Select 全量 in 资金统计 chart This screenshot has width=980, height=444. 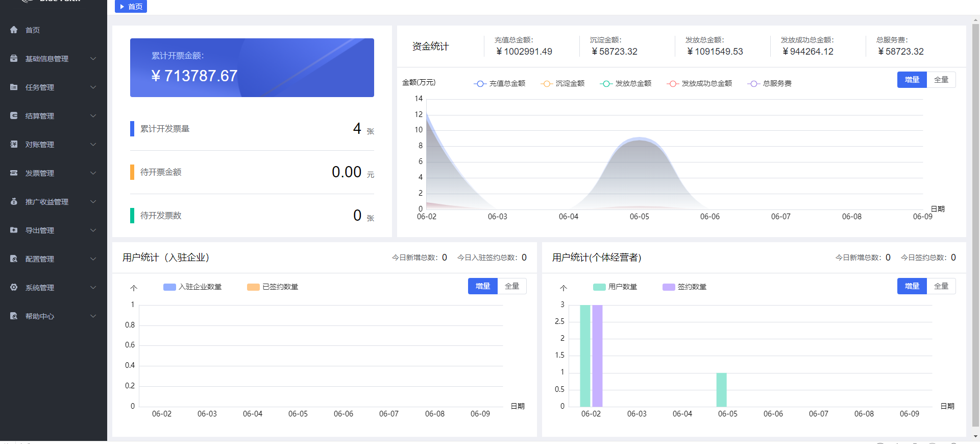941,80
